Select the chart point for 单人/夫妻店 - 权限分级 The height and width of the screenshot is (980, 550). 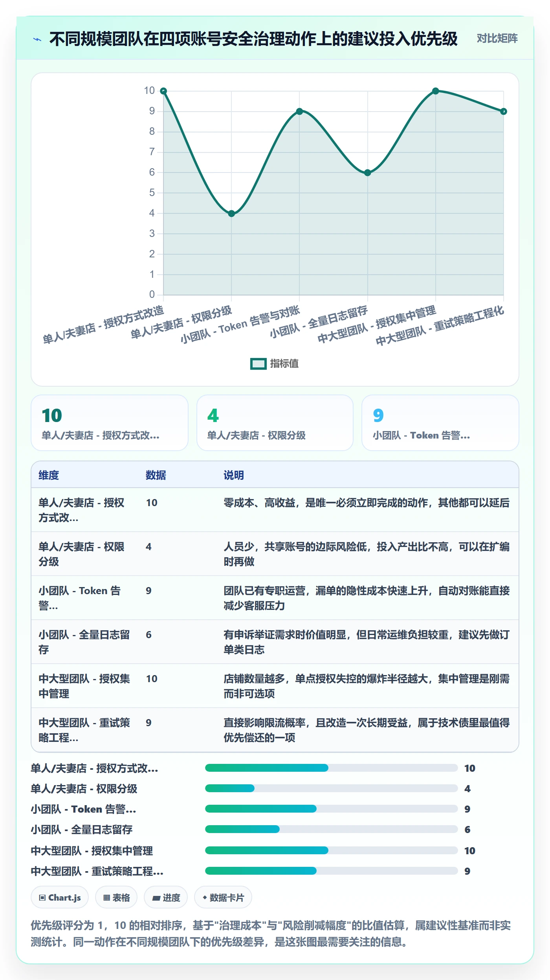(x=231, y=214)
